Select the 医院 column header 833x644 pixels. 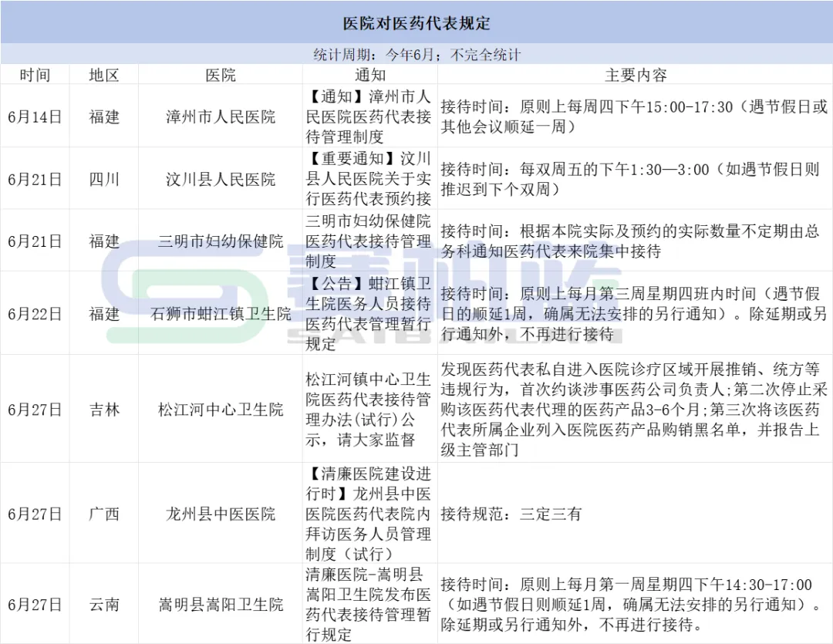pos(221,75)
